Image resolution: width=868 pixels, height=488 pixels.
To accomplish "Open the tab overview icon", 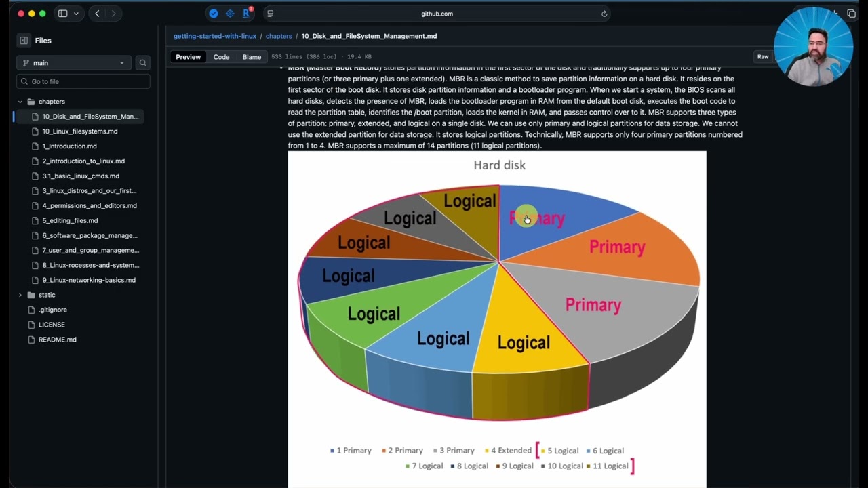I will pos(852,14).
